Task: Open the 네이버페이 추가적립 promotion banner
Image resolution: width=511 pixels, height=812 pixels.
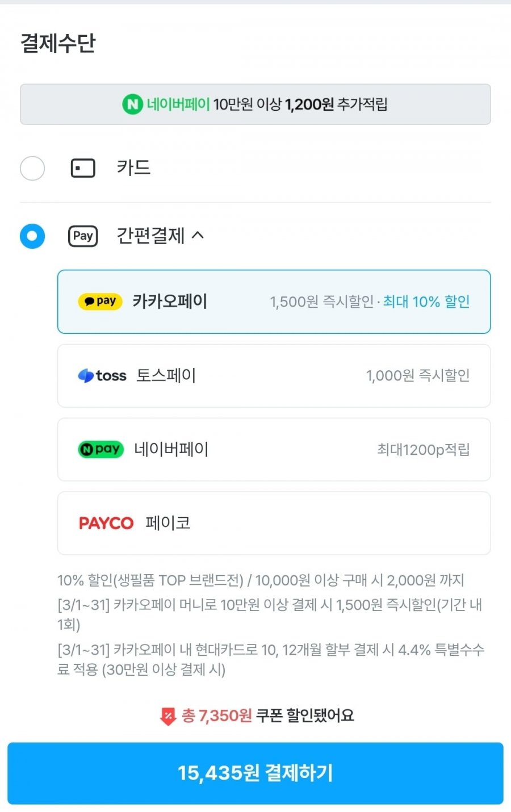Action: (255, 104)
